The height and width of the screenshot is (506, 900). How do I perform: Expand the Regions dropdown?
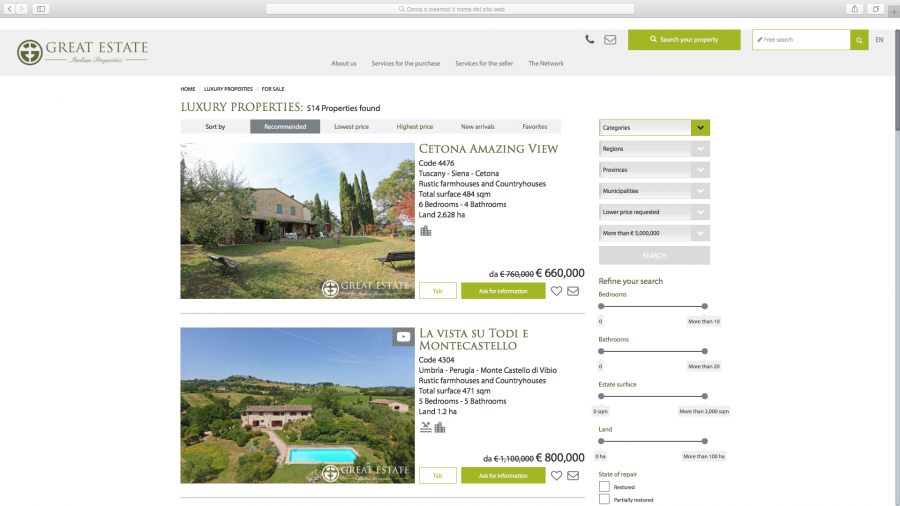point(654,149)
